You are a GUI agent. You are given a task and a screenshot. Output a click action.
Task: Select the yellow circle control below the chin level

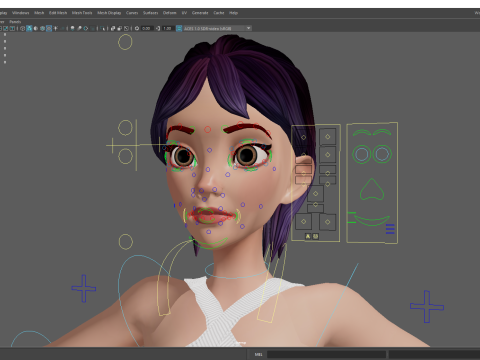[126, 242]
